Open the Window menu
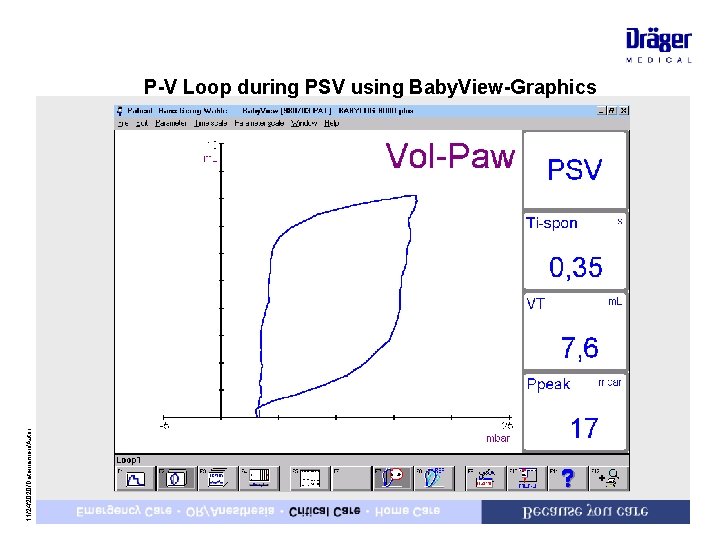 (304, 123)
